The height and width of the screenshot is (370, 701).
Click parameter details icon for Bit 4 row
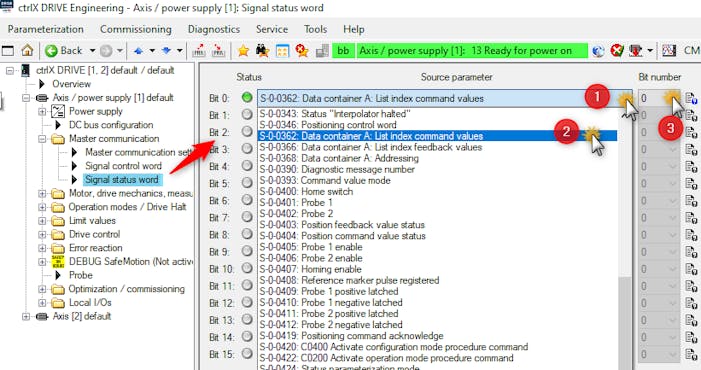[691, 167]
